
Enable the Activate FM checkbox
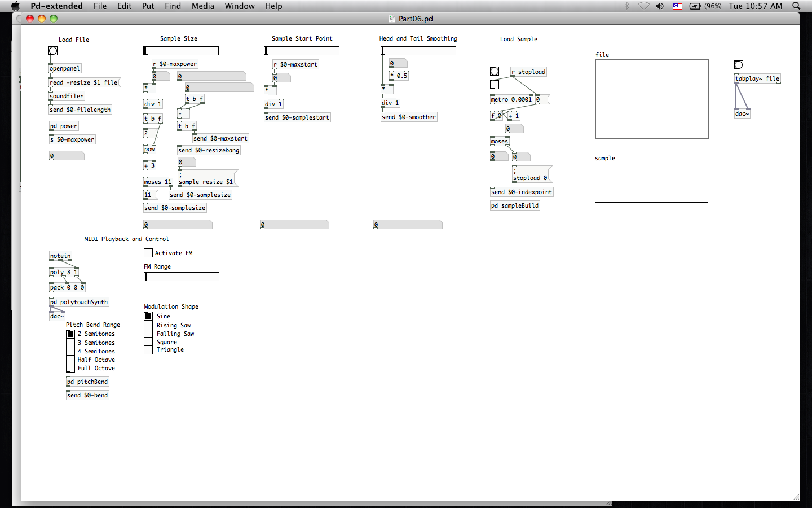[148, 253]
